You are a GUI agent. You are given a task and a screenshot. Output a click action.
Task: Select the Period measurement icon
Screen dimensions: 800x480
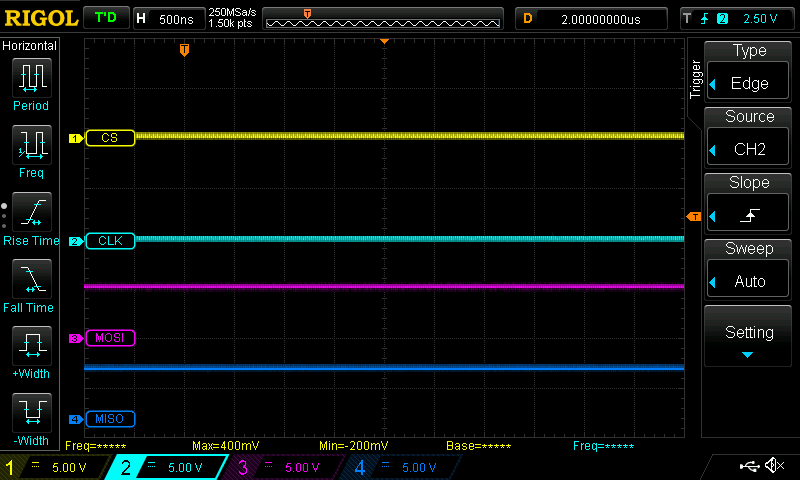[32, 78]
